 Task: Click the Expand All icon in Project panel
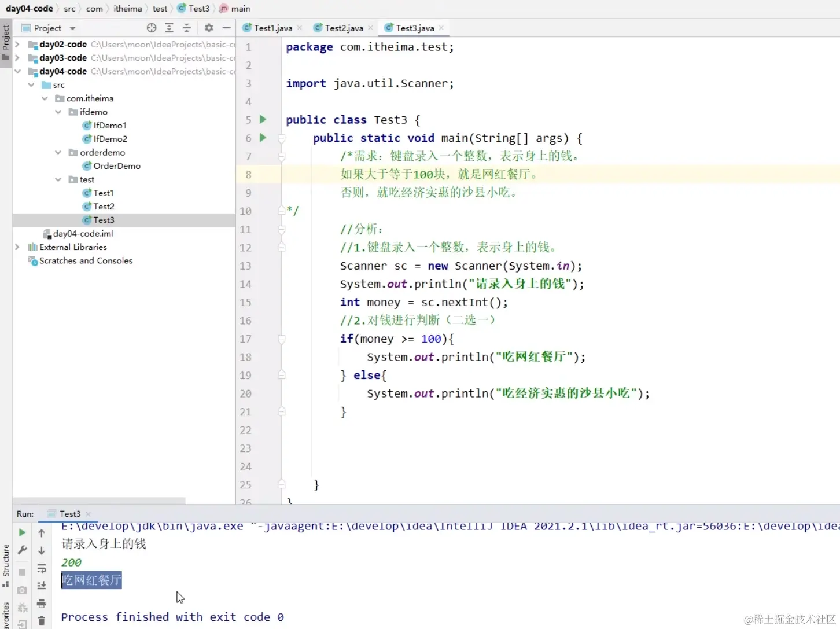(169, 28)
